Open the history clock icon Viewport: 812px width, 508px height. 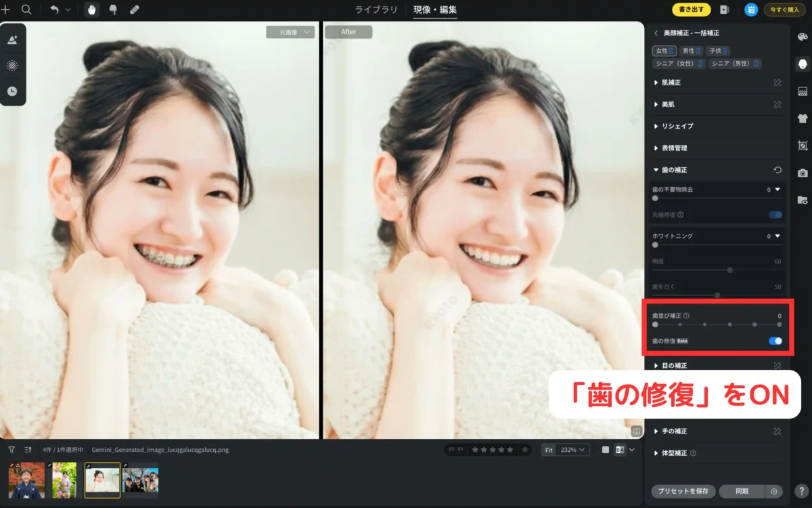point(12,91)
